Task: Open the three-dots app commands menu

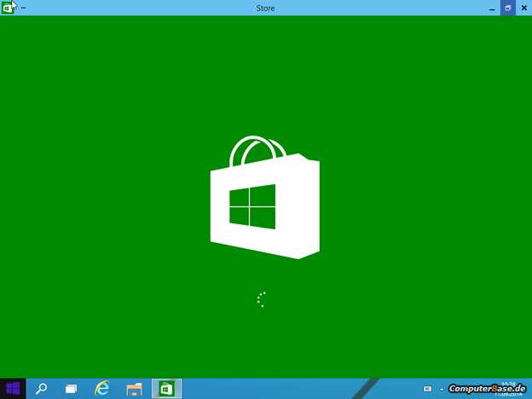Action: (23, 8)
